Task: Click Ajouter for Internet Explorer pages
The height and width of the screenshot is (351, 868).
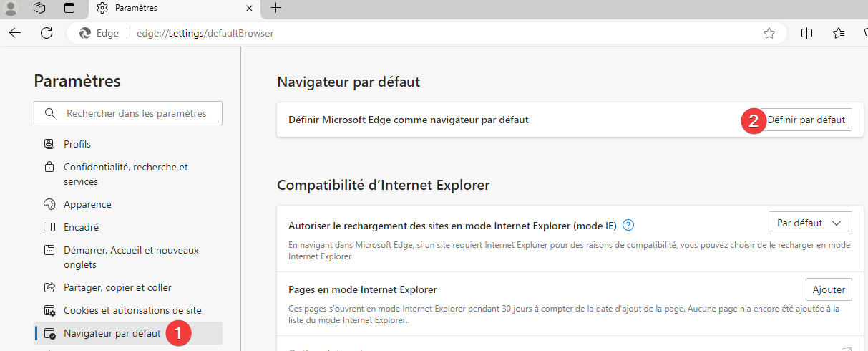Action: point(829,289)
